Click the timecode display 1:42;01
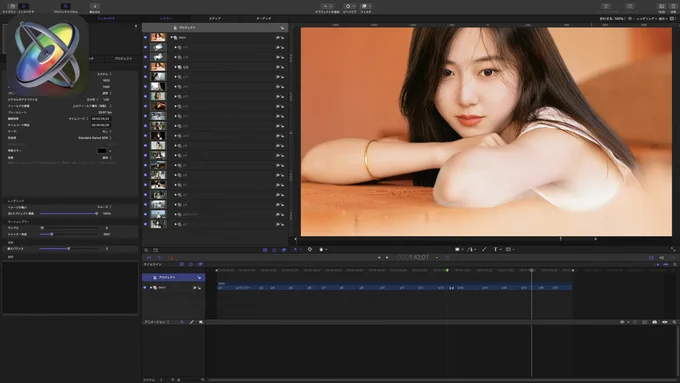 [413, 257]
